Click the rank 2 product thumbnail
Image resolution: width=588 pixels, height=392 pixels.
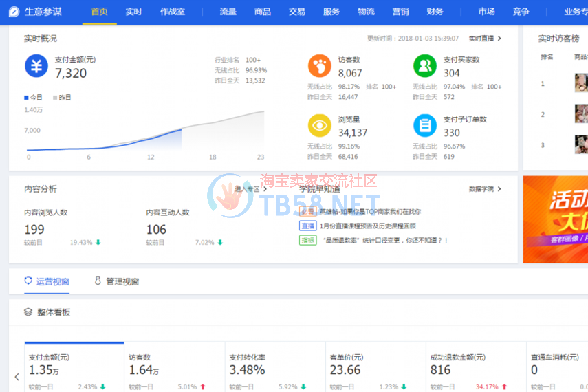click(x=581, y=113)
